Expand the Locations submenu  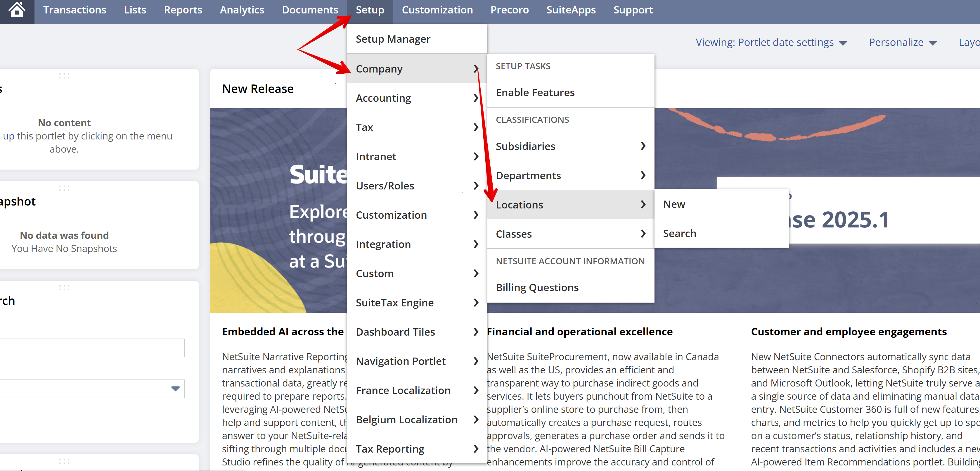pyautogui.click(x=571, y=205)
